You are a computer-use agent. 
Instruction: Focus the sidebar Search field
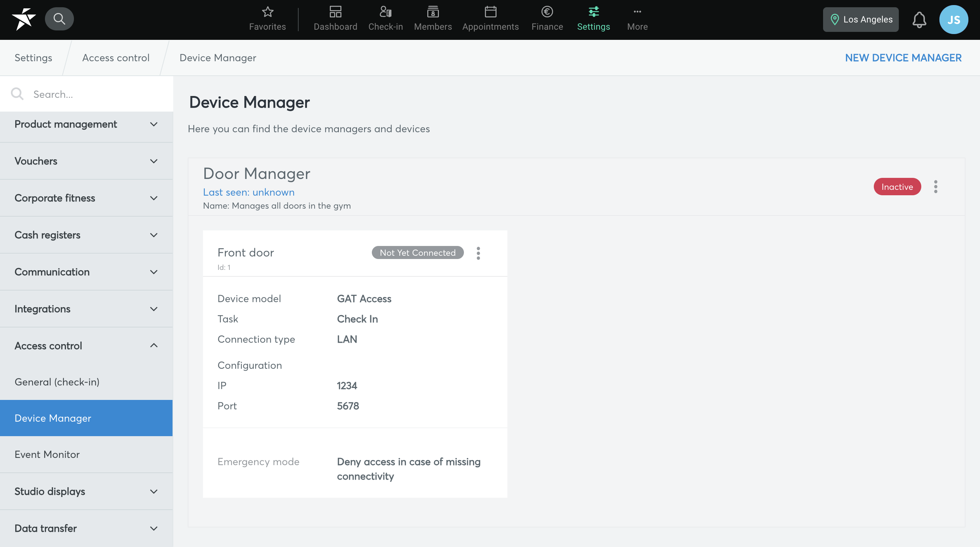(86, 94)
